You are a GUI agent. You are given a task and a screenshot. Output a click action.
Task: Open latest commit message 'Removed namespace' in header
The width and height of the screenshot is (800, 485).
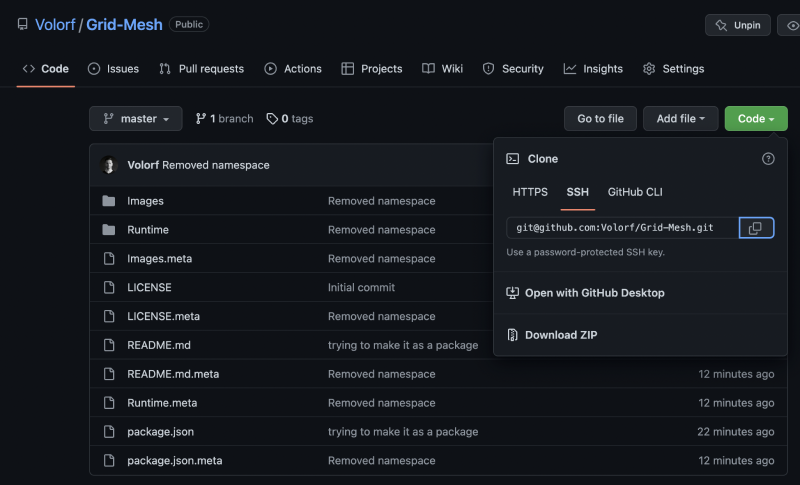[216, 165]
